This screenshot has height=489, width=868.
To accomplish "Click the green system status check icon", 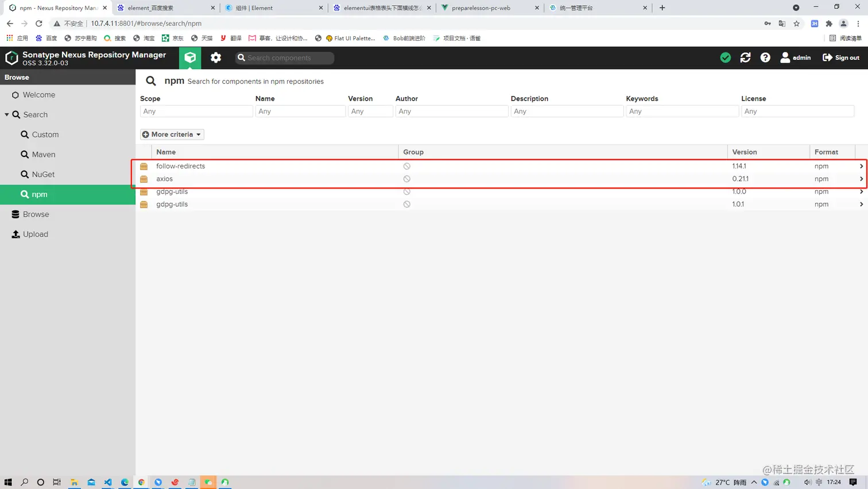I will [726, 57].
